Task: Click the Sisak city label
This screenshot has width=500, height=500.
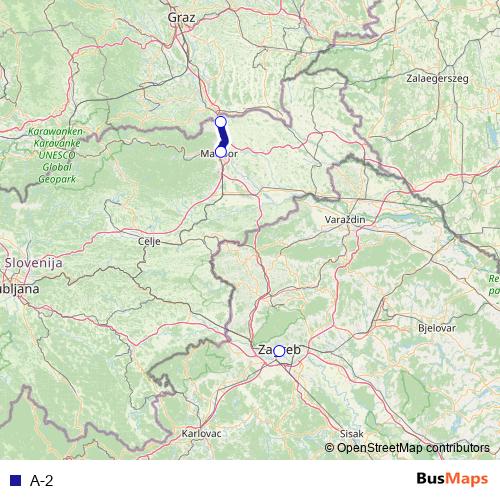Action: (x=352, y=434)
